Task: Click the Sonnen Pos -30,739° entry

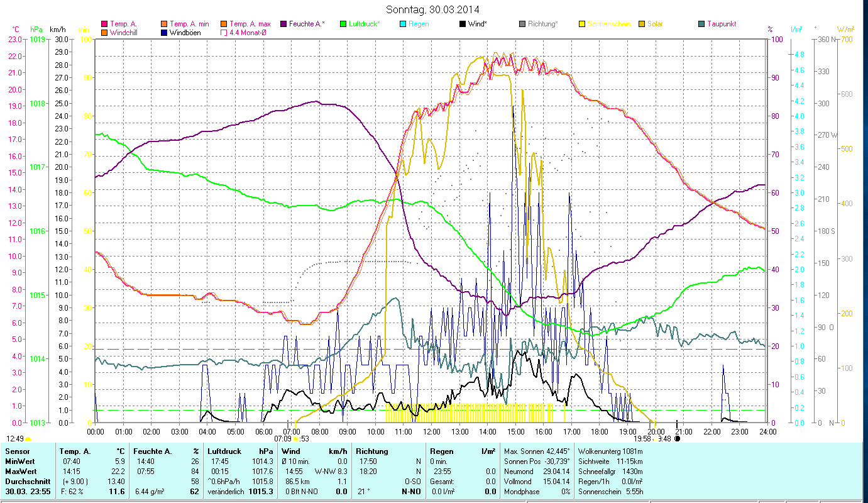Action: pyautogui.click(x=537, y=462)
